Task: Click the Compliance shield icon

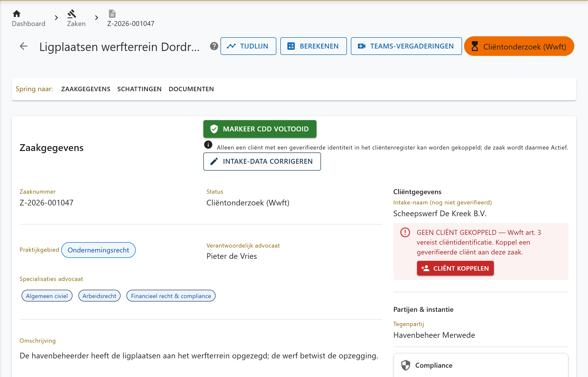Action: pos(405,365)
